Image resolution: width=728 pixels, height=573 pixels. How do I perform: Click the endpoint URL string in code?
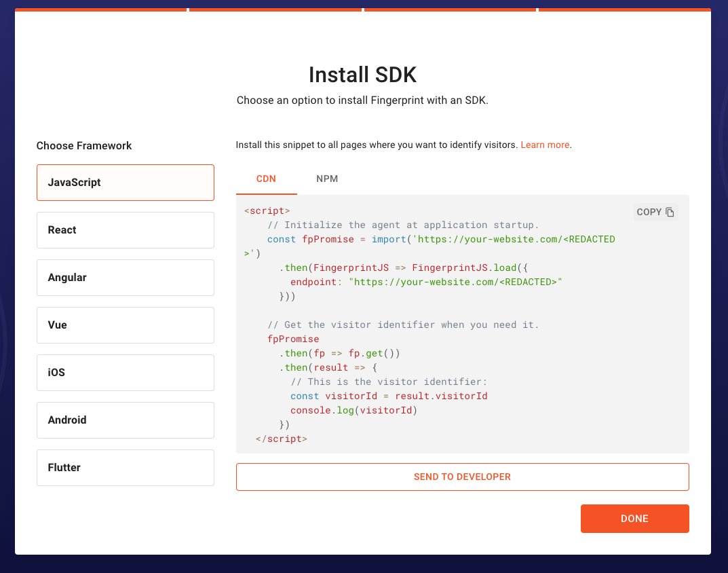pyautogui.click(x=455, y=282)
